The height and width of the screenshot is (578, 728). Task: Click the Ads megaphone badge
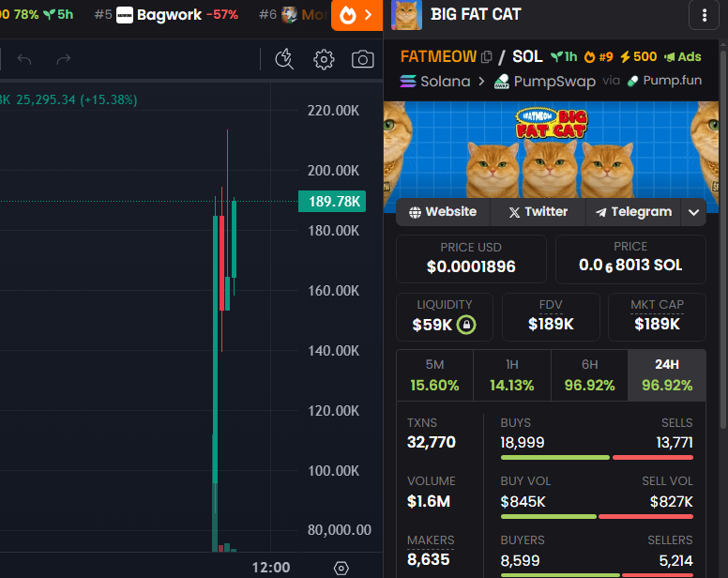pyautogui.click(x=682, y=56)
